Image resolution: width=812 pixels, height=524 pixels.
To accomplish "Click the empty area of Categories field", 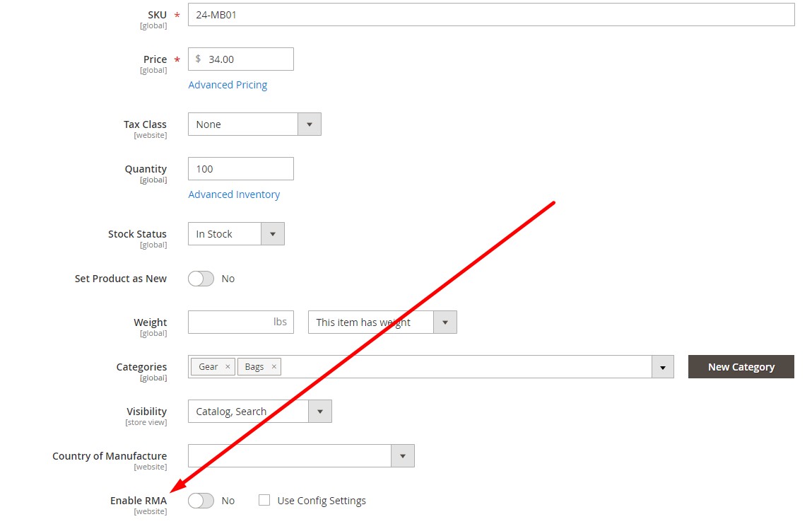I will (x=466, y=367).
